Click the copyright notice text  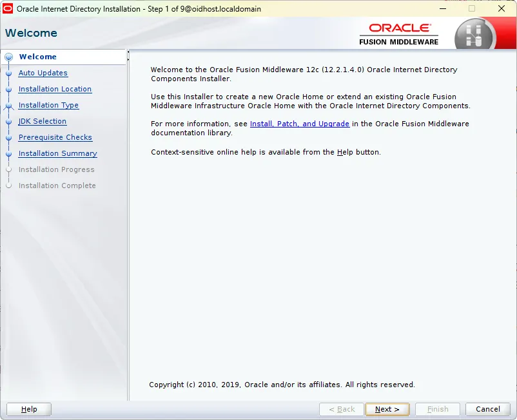282,385
